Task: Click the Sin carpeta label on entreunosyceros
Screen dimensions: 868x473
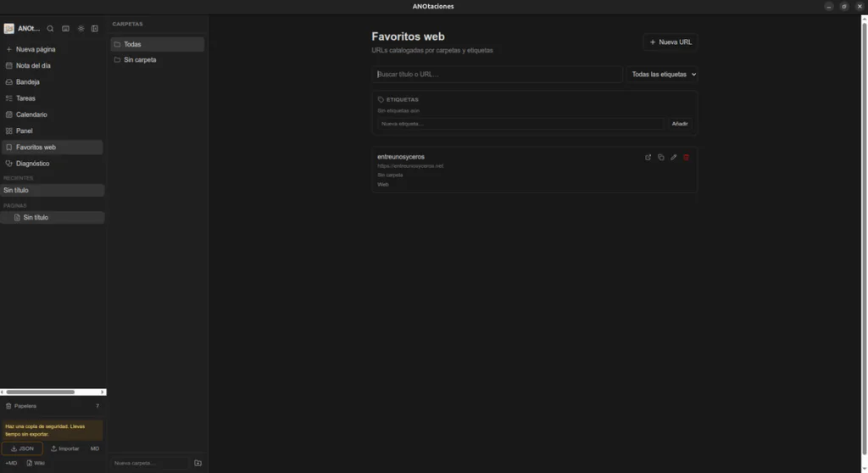Action: (390, 175)
